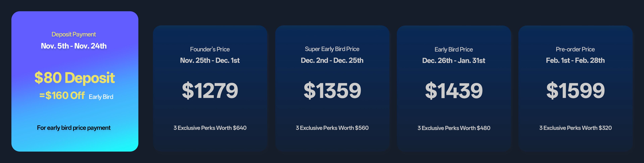Viewport: 644px width, 163px height.
Task: Click the Nov. 5th - Nov. 24th date range
Action: [x=73, y=46]
